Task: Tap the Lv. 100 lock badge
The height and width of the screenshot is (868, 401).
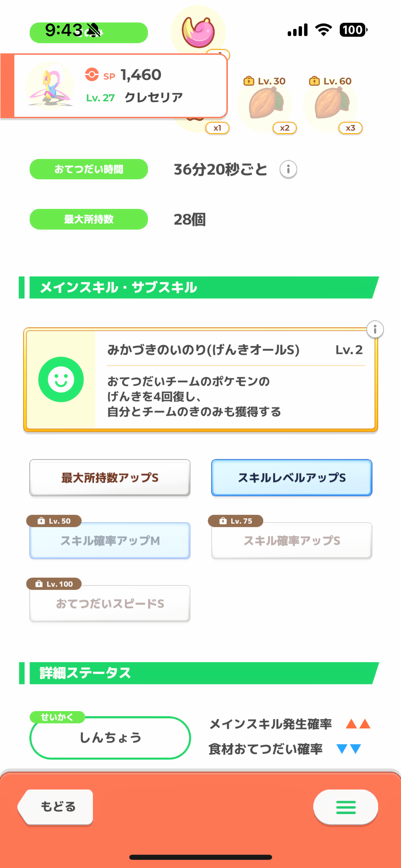Action: (54, 584)
